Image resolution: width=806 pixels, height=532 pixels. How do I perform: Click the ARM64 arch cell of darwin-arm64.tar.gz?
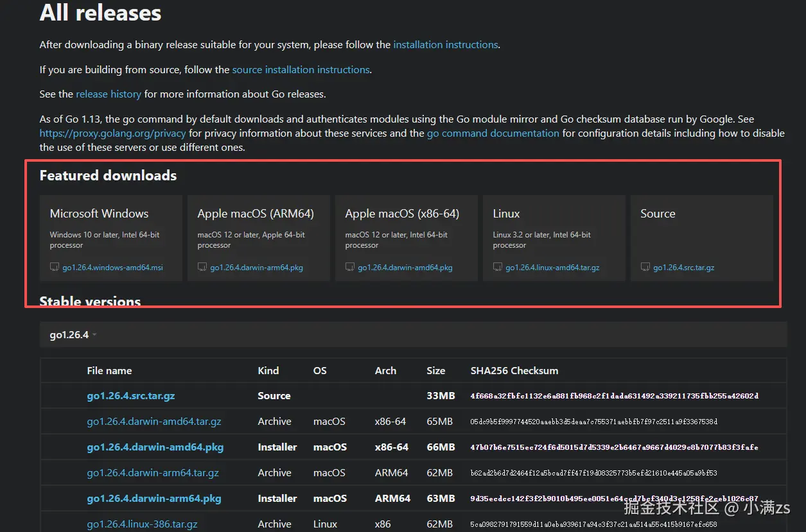tap(392, 473)
